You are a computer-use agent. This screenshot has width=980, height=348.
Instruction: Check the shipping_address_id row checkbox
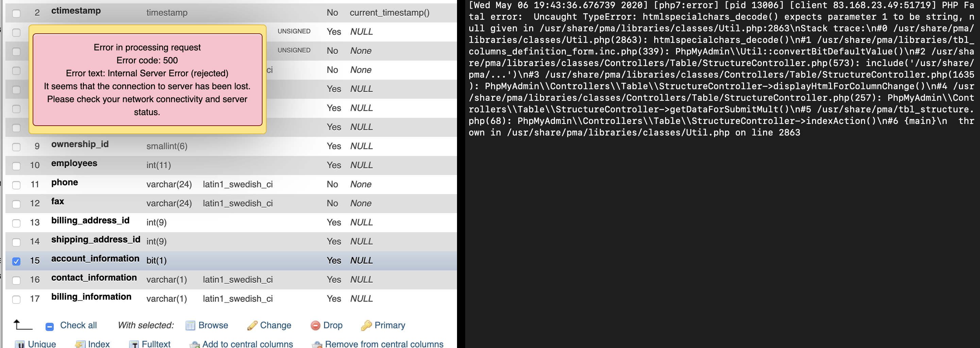[x=16, y=242]
